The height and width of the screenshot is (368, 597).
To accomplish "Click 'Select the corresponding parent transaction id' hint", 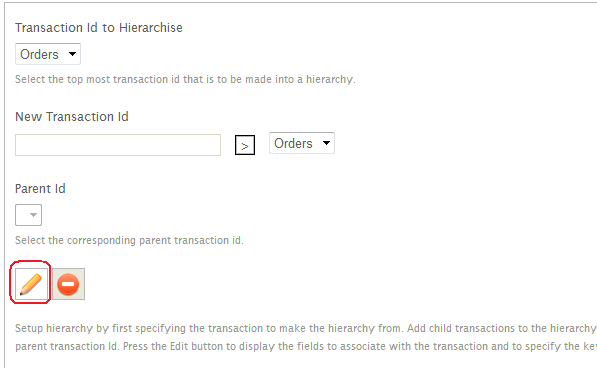I will [129, 241].
